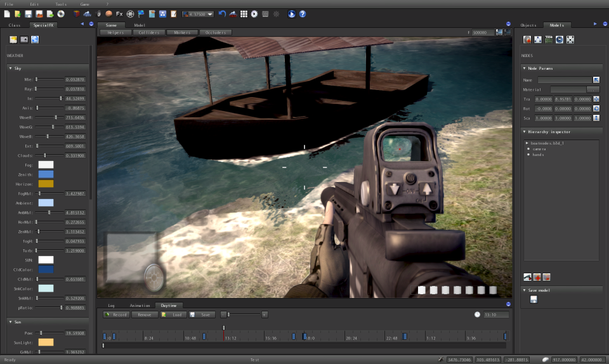Click the blue flag toolbar icon

[141, 14]
